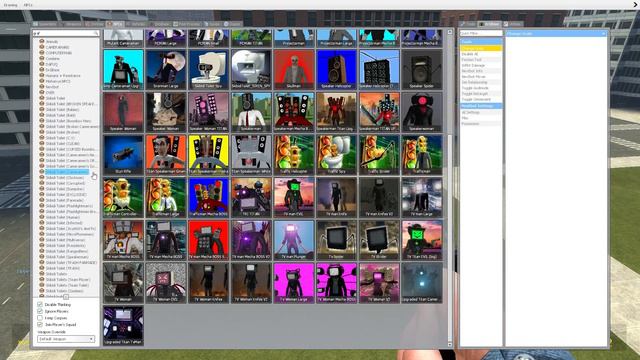Spawn the Skibidi Toilet Spy NPC
The width and height of the screenshot is (640, 360).
209,69
